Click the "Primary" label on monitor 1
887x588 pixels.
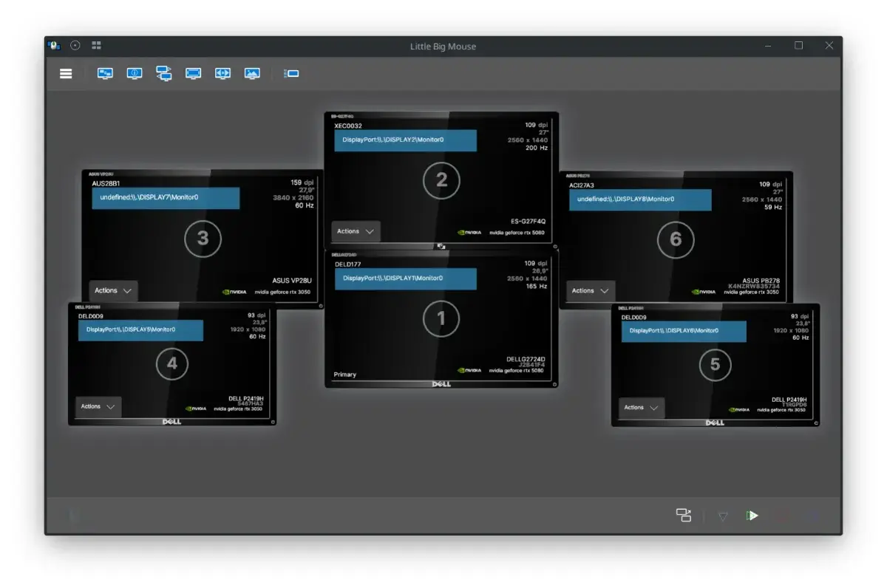345,375
